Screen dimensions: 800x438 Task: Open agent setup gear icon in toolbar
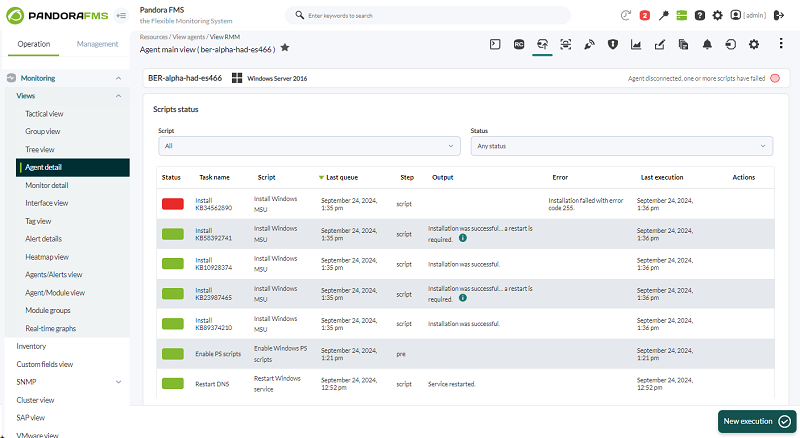(754, 44)
